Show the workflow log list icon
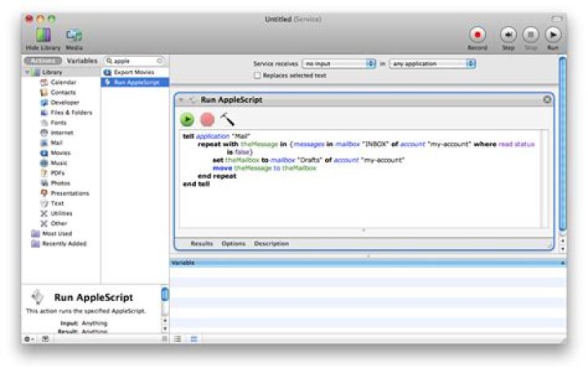The height and width of the screenshot is (373, 588). point(178,339)
